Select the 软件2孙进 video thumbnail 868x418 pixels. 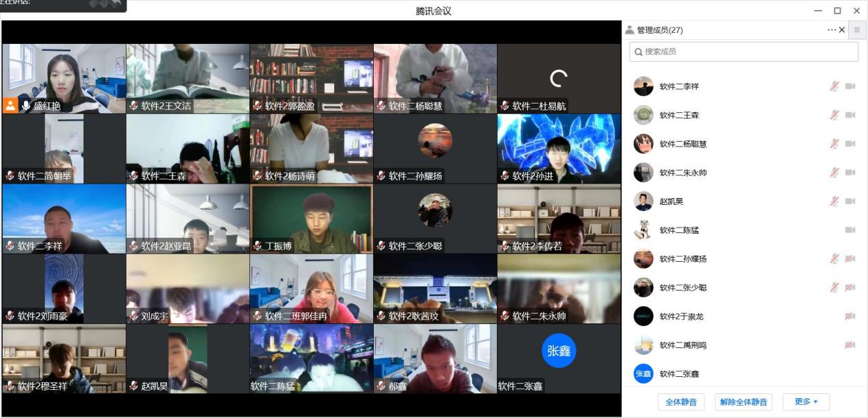[x=559, y=148]
